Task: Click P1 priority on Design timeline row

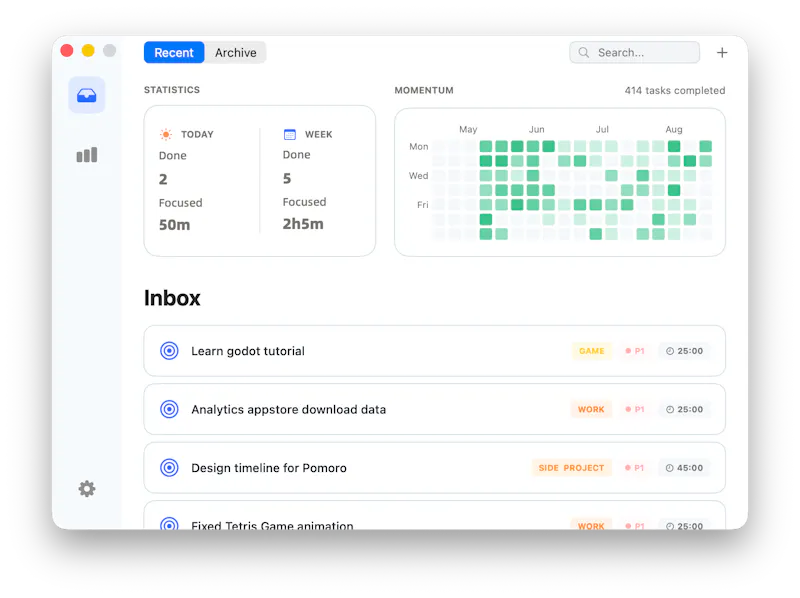Action: click(x=635, y=468)
